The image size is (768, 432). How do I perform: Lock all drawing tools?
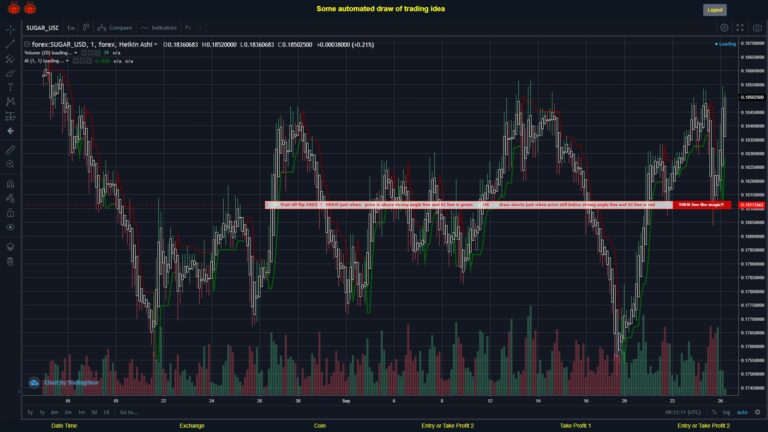coord(10,213)
